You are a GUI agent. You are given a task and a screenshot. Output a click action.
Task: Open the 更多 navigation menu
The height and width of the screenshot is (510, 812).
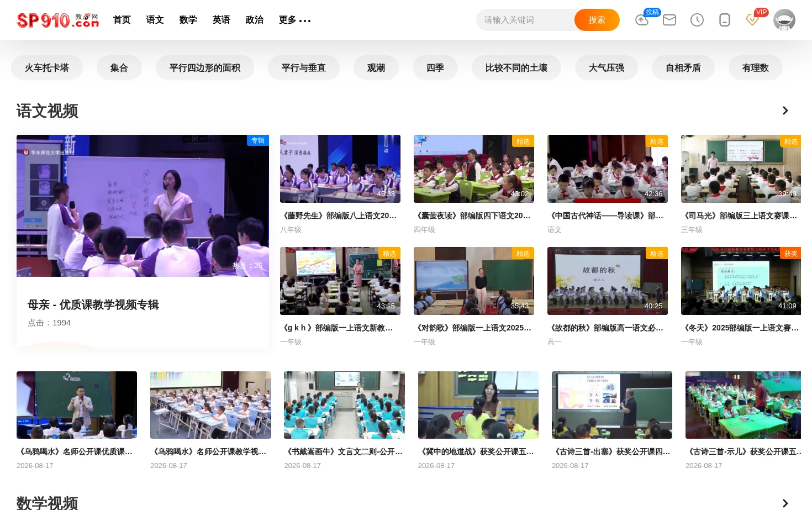(x=295, y=20)
